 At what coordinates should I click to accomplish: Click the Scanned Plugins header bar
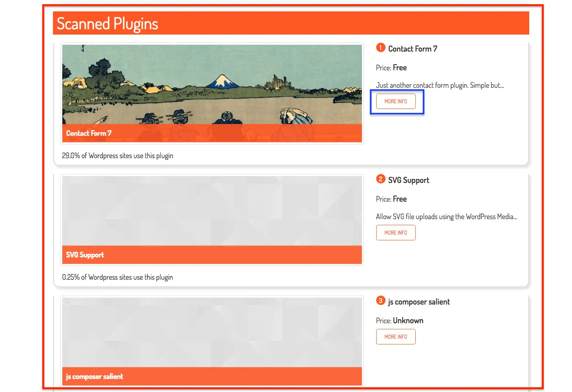point(291,23)
